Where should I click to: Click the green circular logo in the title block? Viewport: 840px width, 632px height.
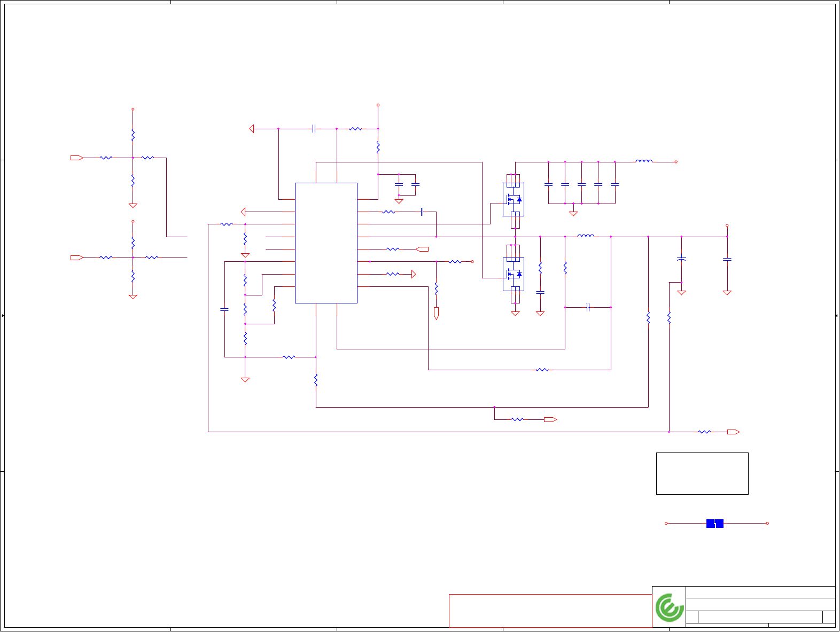(x=670, y=607)
